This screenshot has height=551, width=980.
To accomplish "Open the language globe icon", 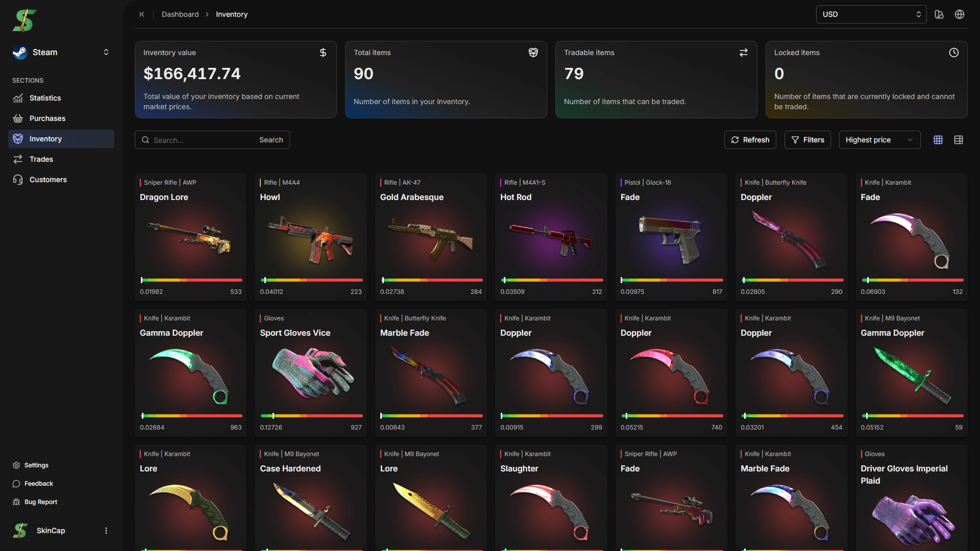I will click(960, 14).
